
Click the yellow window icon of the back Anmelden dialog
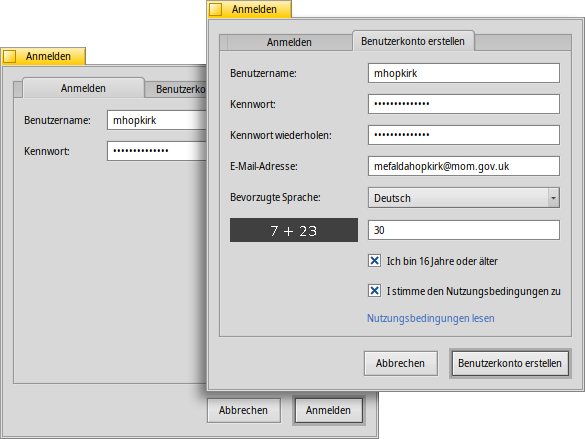tap(9, 56)
